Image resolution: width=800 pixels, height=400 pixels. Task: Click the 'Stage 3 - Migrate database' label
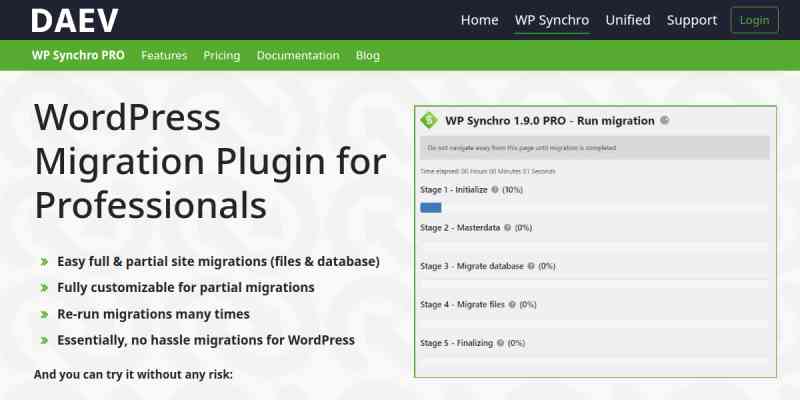[471, 266]
